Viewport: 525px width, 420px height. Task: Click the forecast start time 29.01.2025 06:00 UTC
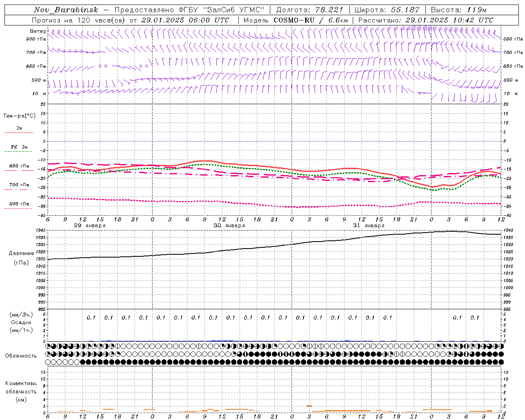(x=185, y=20)
